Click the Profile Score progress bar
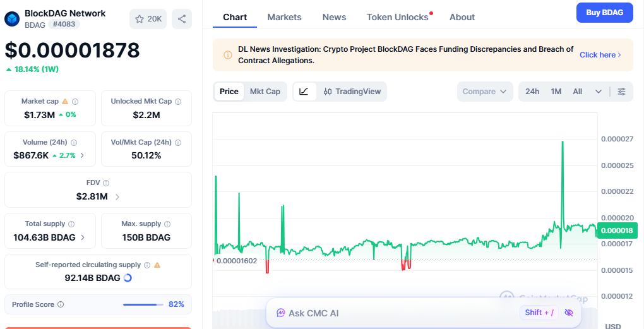 (143, 305)
